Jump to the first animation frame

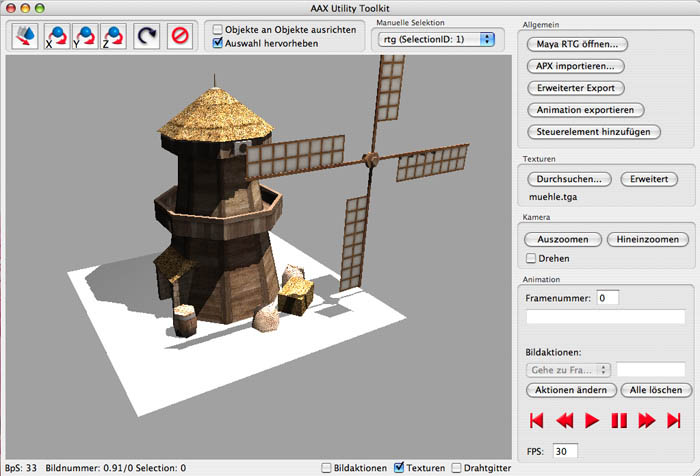[537, 420]
